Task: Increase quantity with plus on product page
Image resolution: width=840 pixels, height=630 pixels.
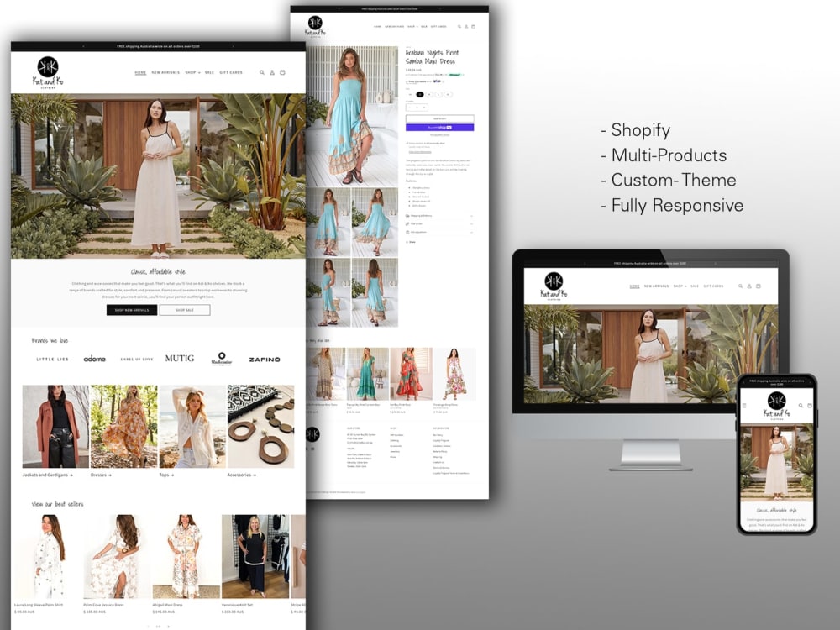Action: tap(424, 108)
